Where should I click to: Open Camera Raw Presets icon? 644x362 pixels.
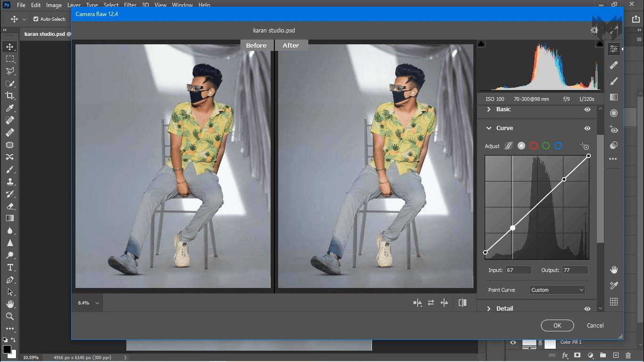pyautogui.click(x=613, y=145)
